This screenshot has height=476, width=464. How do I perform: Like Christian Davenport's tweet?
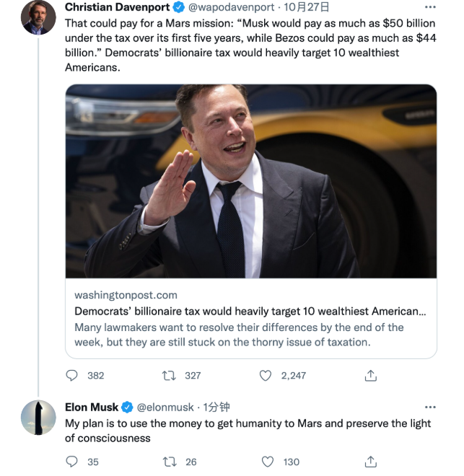[266, 376]
